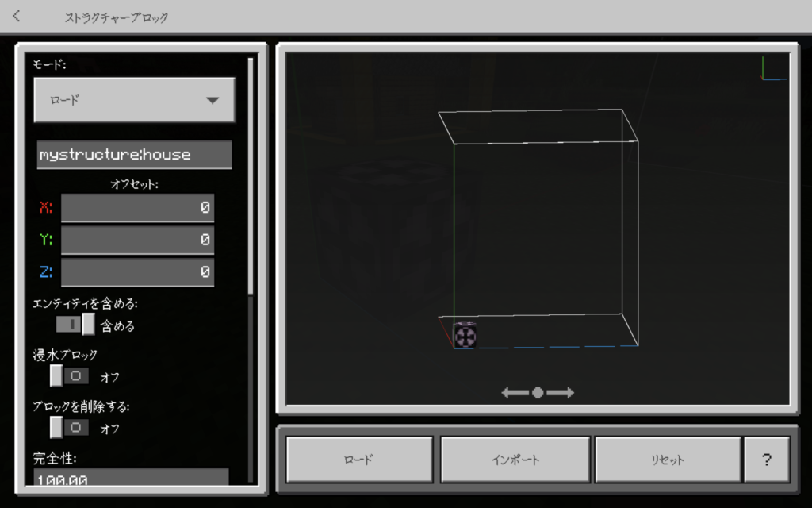Click the center dot between the rotation arrows
This screenshot has width=812, height=508.
[x=538, y=392]
